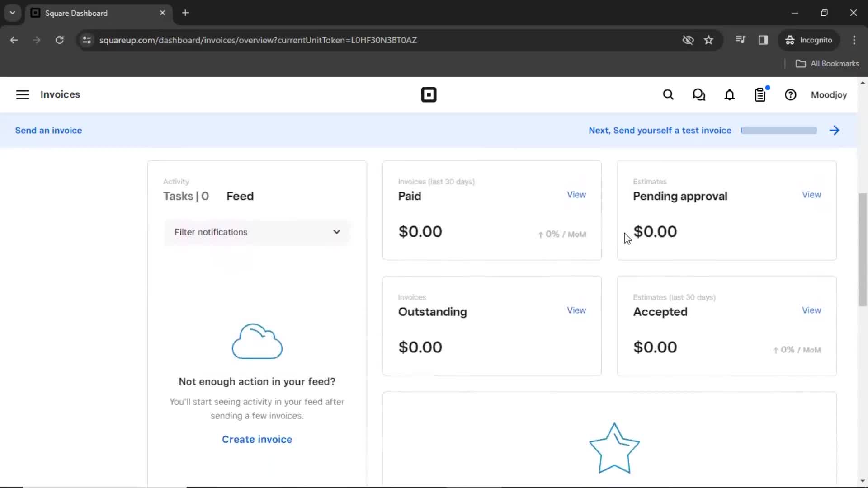Go back with browser back arrow
868x488 pixels.
(14, 40)
